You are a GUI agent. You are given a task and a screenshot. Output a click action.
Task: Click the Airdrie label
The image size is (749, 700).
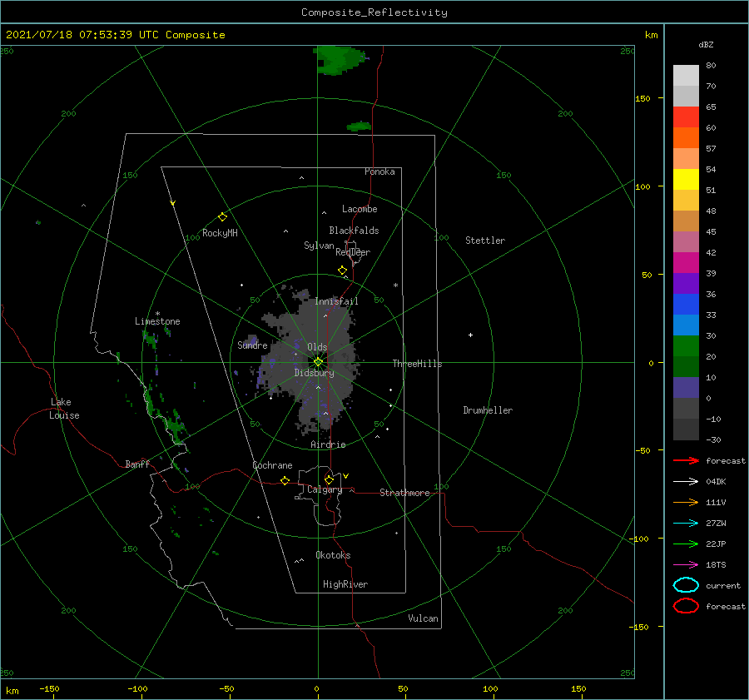pos(328,444)
